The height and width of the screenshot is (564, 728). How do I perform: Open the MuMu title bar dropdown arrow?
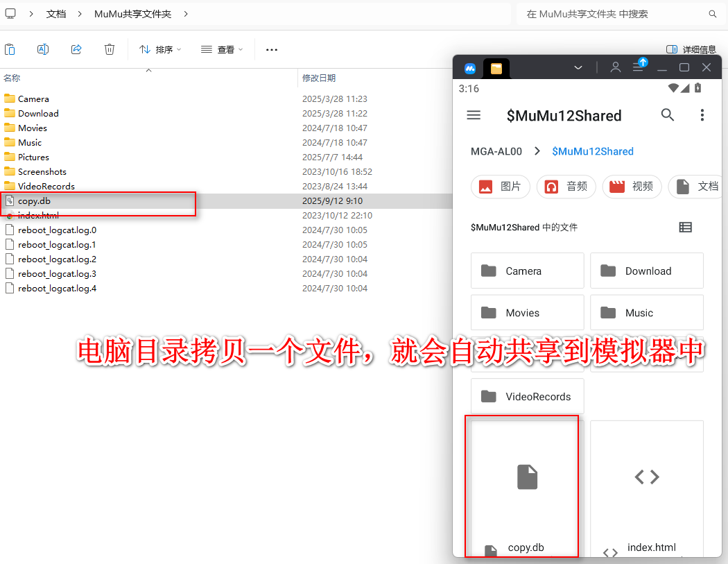point(578,67)
